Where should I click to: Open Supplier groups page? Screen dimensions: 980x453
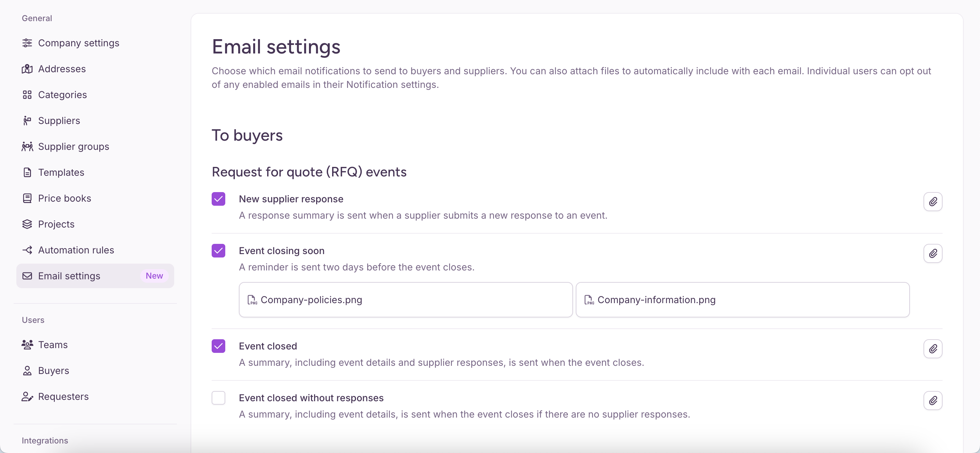(95, 146)
